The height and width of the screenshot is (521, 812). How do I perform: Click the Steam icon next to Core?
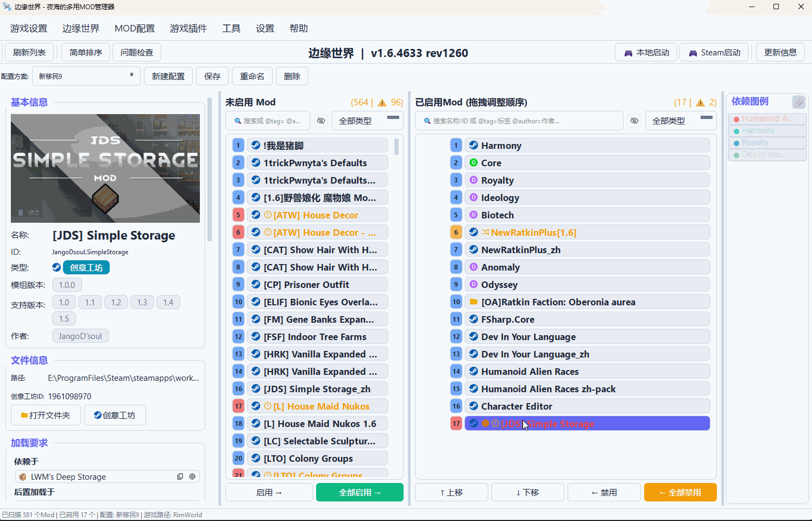coord(473,162)
